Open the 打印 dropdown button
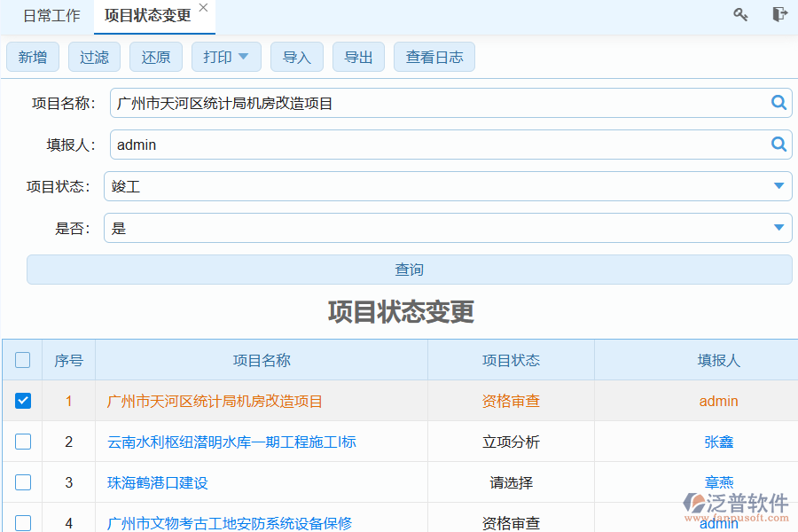Screen dimensions: 798x532 [225, 57]
